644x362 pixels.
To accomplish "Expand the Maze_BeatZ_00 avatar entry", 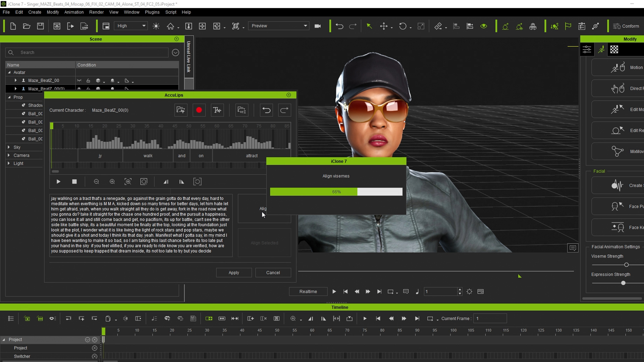I will point(15,80).
